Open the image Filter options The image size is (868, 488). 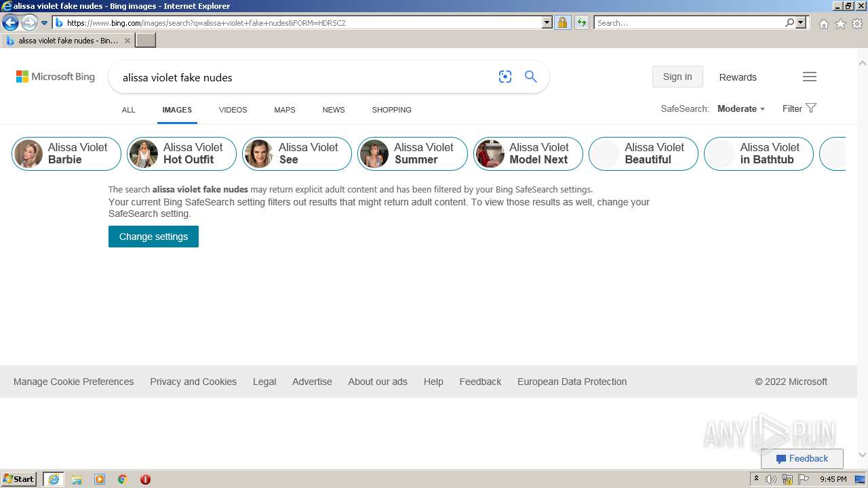(x=799, y=108)
